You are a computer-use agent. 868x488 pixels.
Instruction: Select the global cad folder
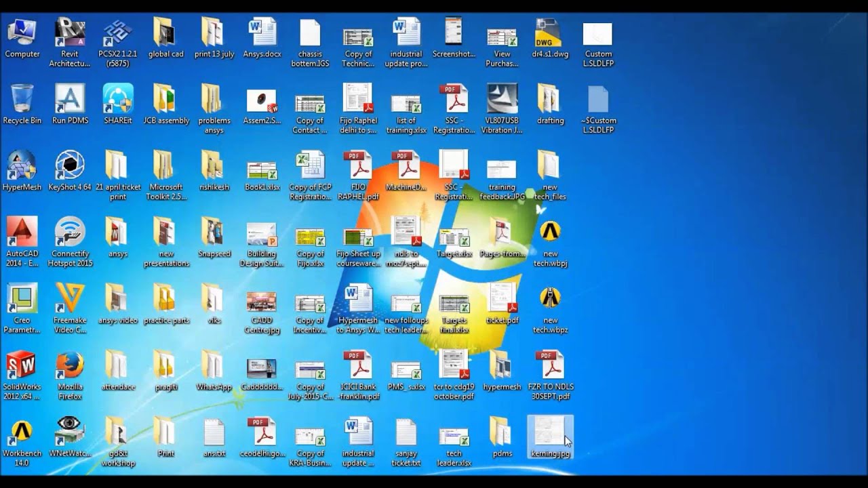pos(165,38)
